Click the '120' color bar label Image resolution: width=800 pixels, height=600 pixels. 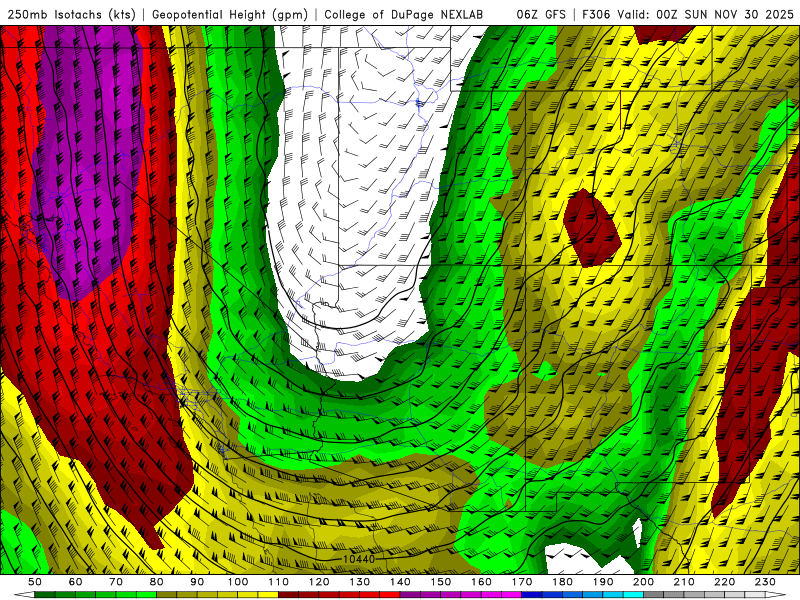[319, 582]
